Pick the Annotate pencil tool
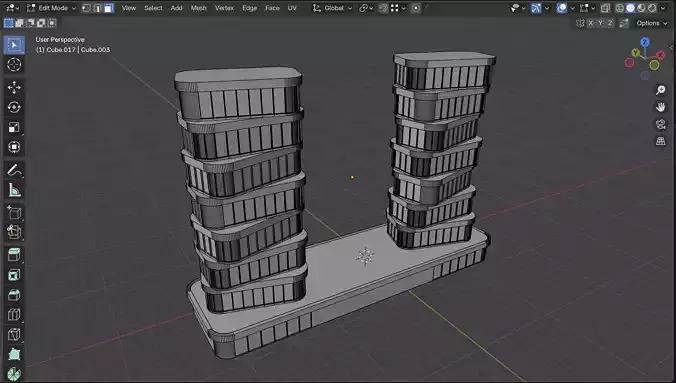Viewport: 676px width, 383px height. tap(14, 170)
